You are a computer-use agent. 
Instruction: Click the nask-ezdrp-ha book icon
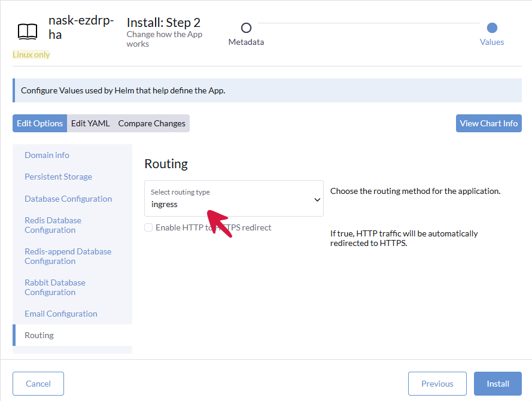pyautogui.click(x=27, y=31)
